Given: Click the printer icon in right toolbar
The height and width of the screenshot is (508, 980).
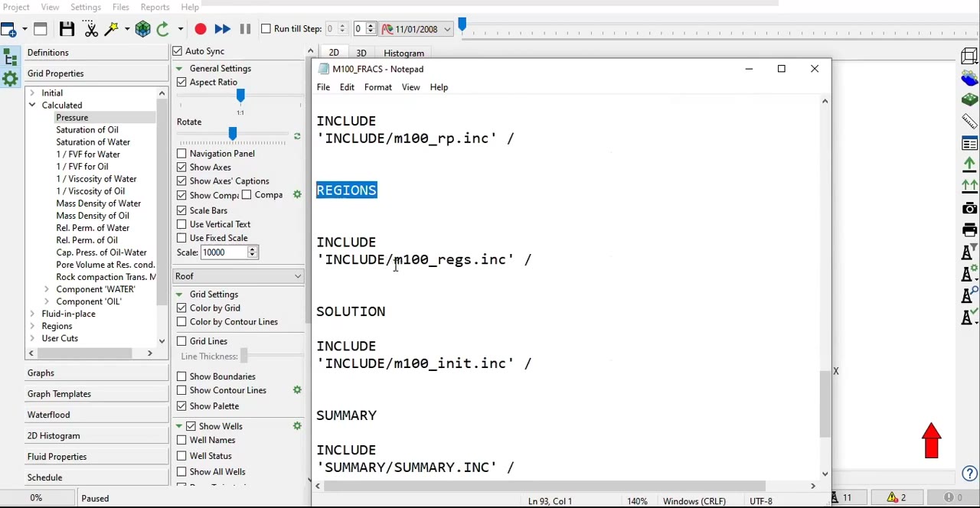Looking at the screenshot, I should point(969,230).
